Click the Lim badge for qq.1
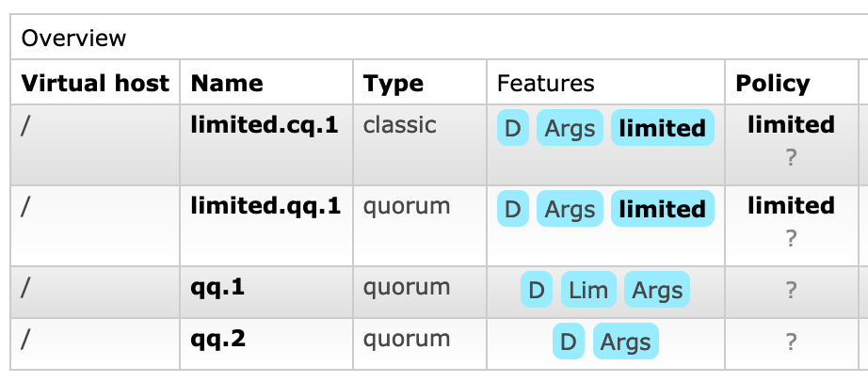The height and width of the screenshot is (382, 868). [589, 290]
